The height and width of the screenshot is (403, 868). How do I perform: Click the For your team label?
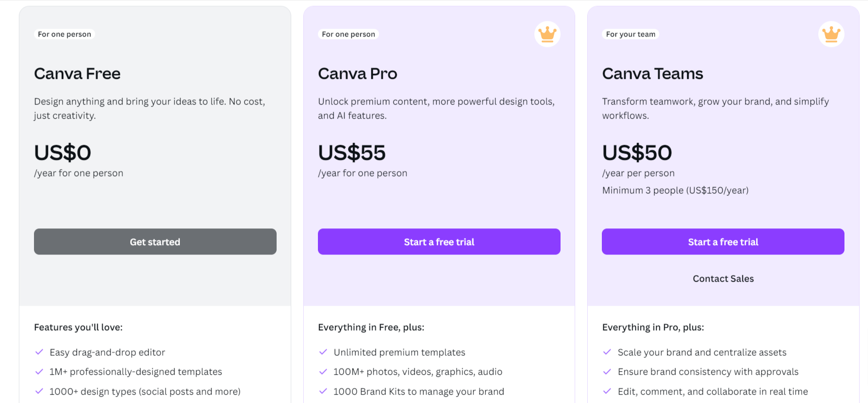[x=631, y=34]
